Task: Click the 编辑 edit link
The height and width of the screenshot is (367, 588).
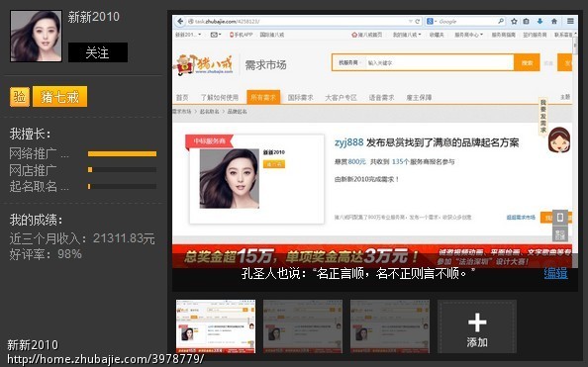Action: point(555,273)
